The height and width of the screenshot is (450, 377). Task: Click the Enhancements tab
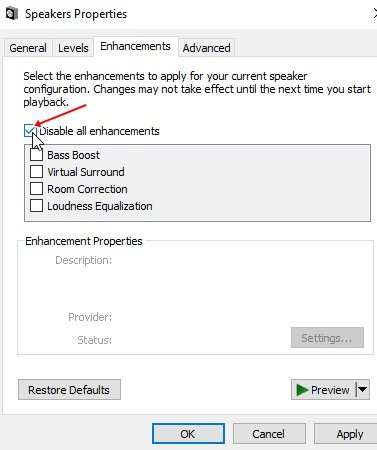click(135, 46)
